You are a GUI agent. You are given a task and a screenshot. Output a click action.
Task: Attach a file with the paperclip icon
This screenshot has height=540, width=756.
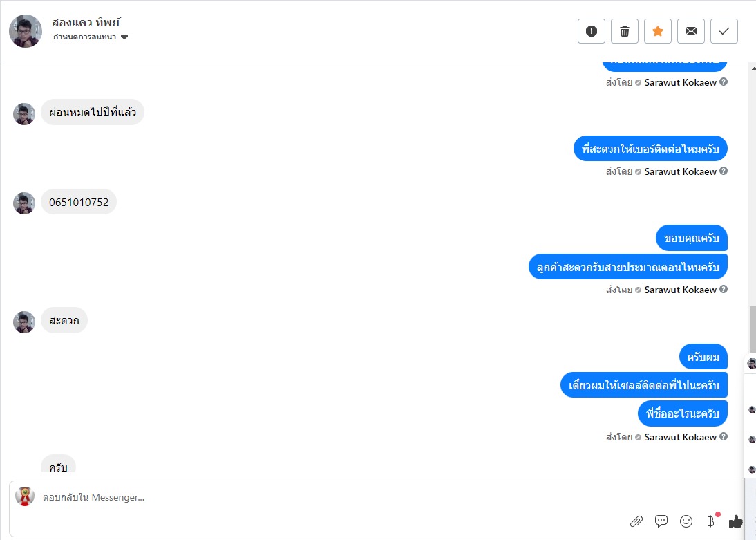point(636,521)
